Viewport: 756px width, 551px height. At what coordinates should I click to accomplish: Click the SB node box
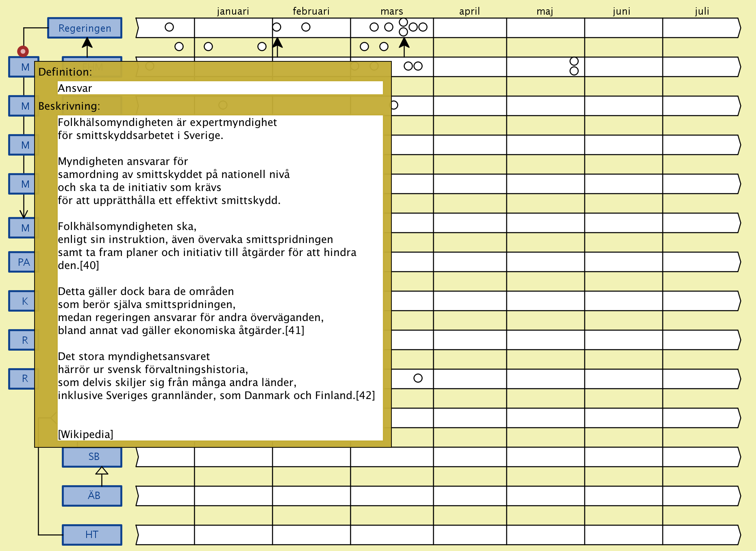pyautogui.click(x=93, y=457)
